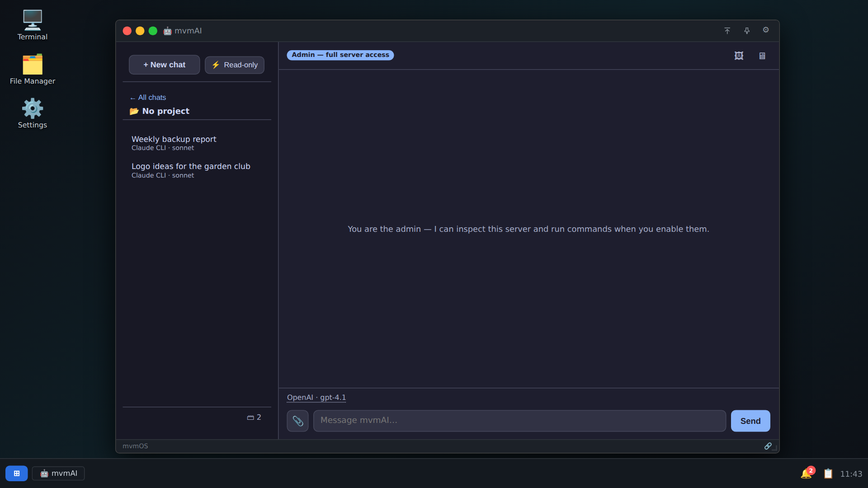The image size is (868, 488).
Task: Open the Weekly backup report chat
Action: (x=197, y=143)
